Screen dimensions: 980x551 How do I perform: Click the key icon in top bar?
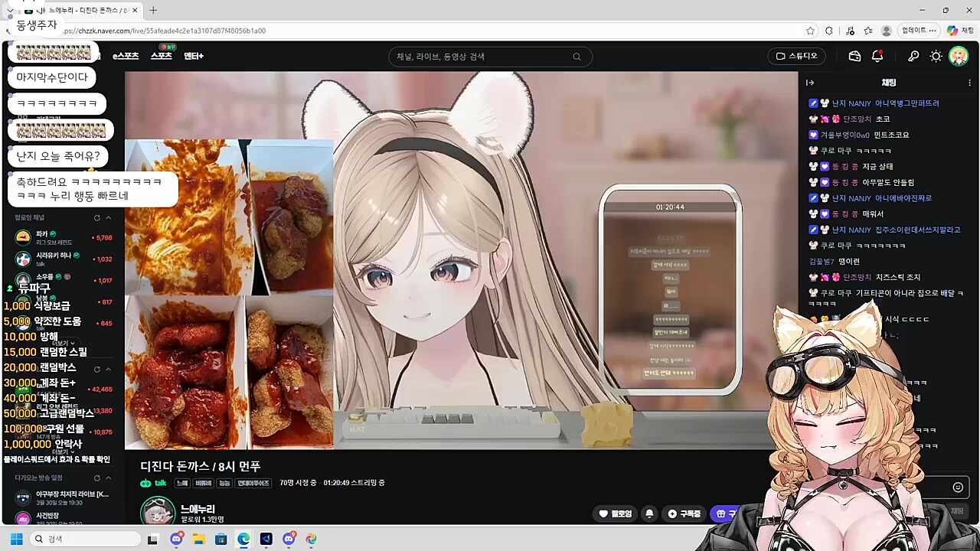(x=913, y=56)
